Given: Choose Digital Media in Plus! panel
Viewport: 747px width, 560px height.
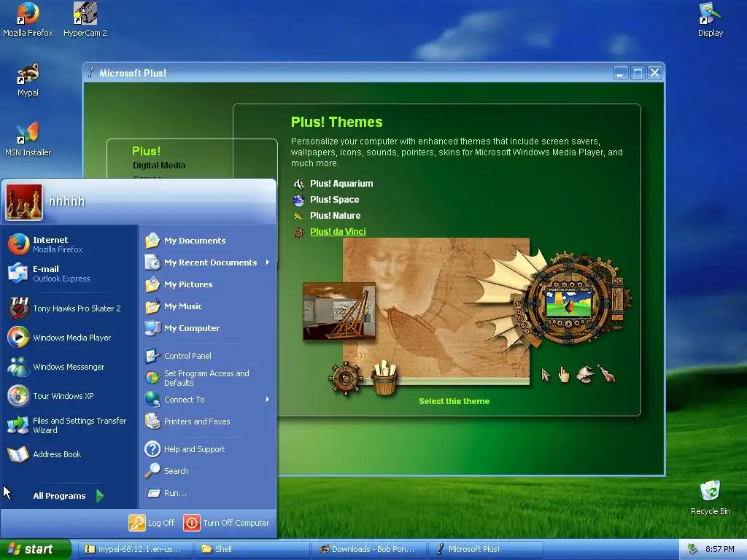Looking at the screenshot, I should pyautogui.click(x=159, y=166).
